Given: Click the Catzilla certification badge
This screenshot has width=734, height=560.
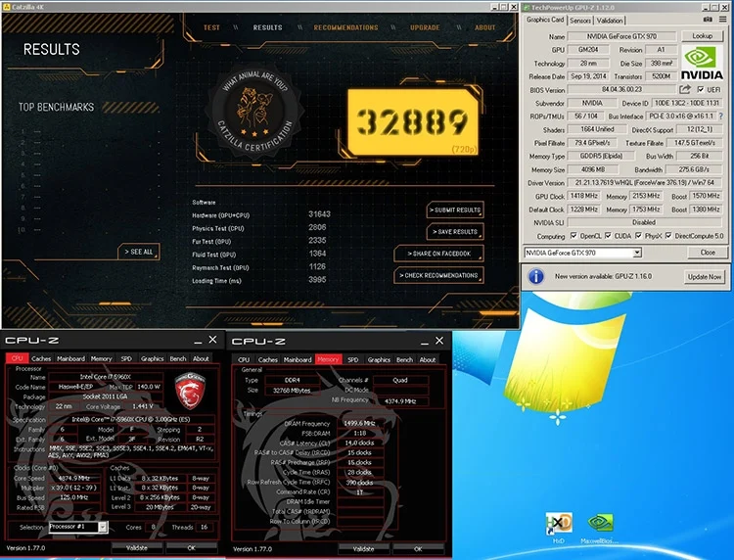Looking at the screenshot, I should click(254, 112).
